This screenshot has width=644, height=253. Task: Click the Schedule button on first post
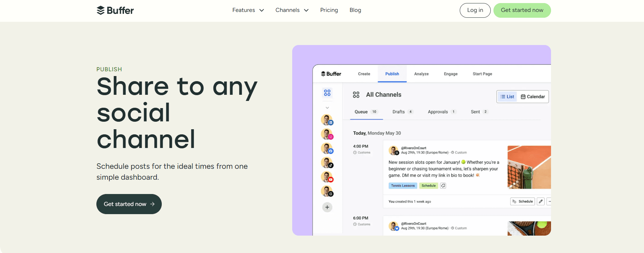(x=522, y=202)
